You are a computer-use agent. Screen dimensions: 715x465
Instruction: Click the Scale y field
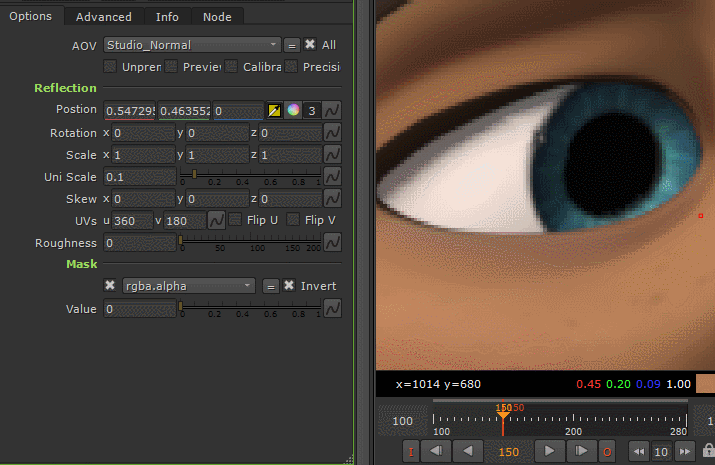point(217,155)
